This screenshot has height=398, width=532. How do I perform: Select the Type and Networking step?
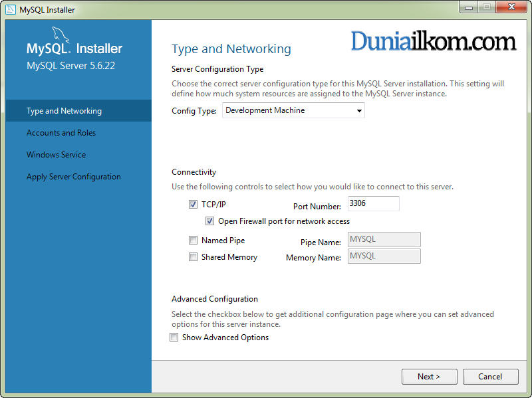(x=78, y=111)
